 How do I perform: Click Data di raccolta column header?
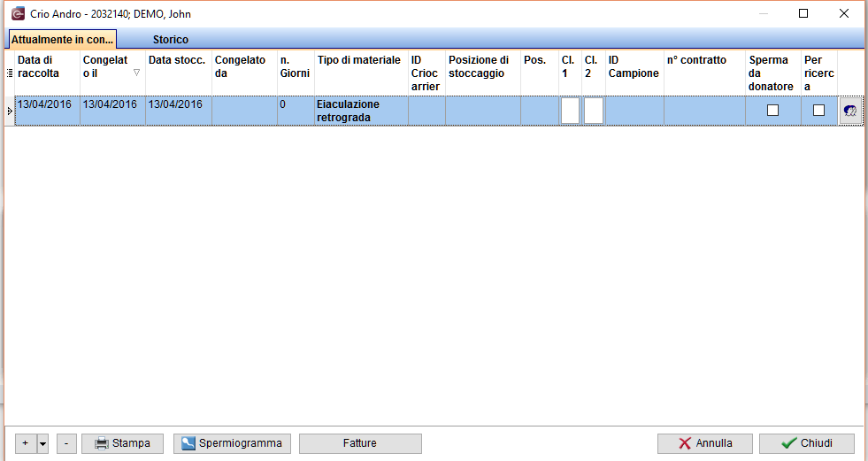tap(48, 73)
